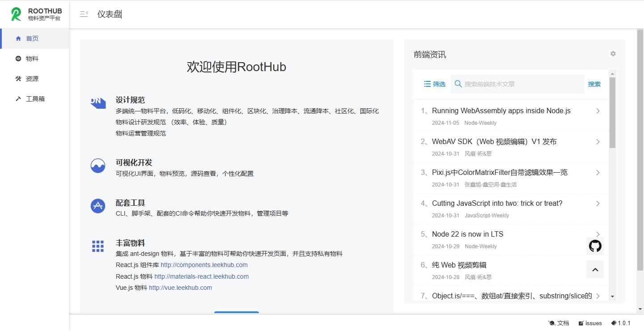Open 文档 docs in the footer
Viewport: 644px width, 331px height.
tap(559, 323)
